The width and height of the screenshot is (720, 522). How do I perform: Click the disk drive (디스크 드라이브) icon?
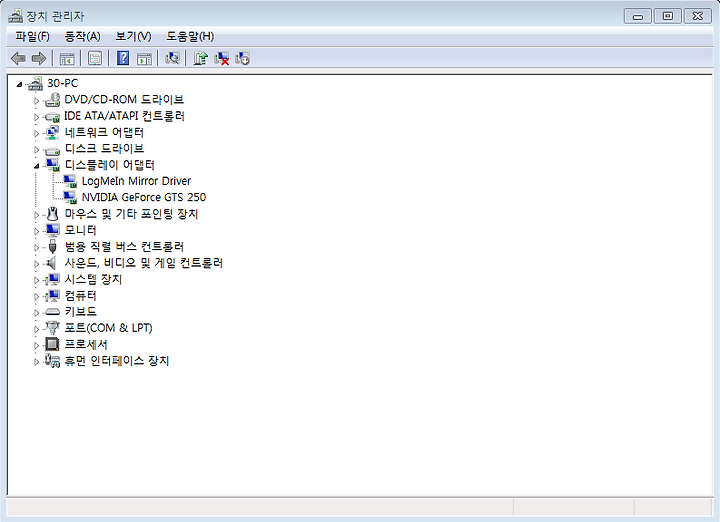(x=52, y=150)
